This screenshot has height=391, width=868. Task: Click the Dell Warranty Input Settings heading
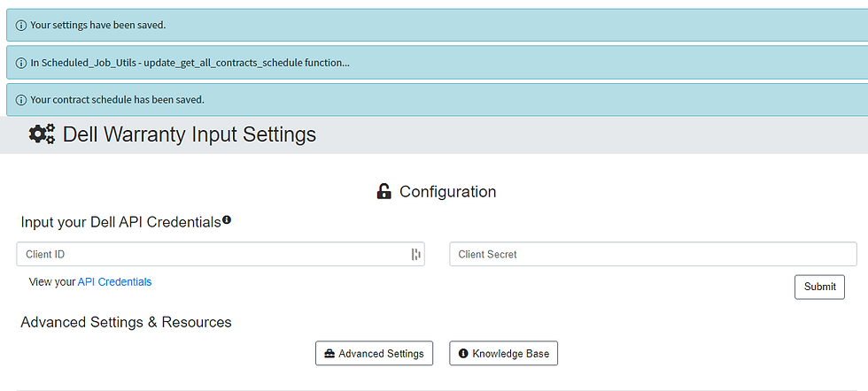coord(189,134)
